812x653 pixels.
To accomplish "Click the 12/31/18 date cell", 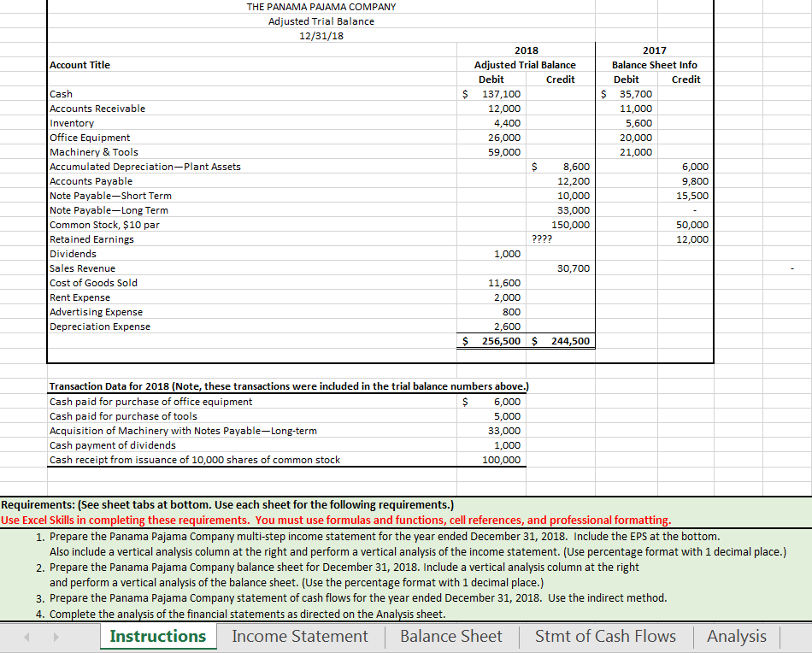I will [321, 35].
